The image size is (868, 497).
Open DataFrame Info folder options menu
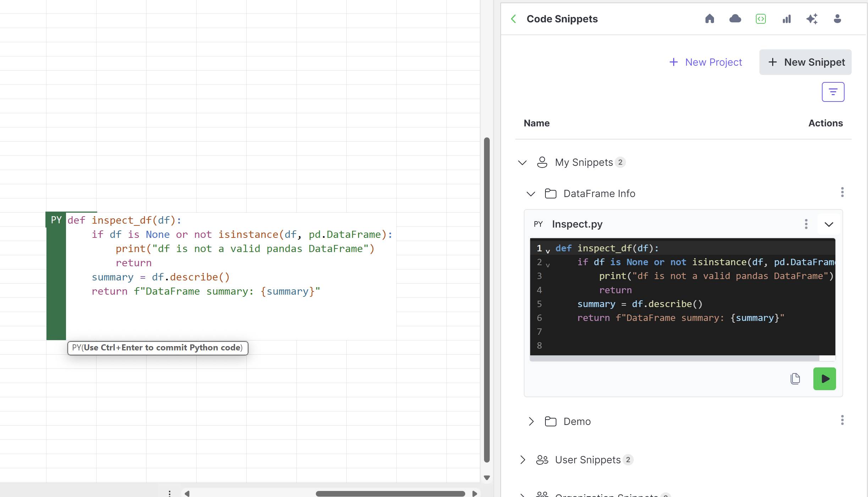click(x=842, y=192)
